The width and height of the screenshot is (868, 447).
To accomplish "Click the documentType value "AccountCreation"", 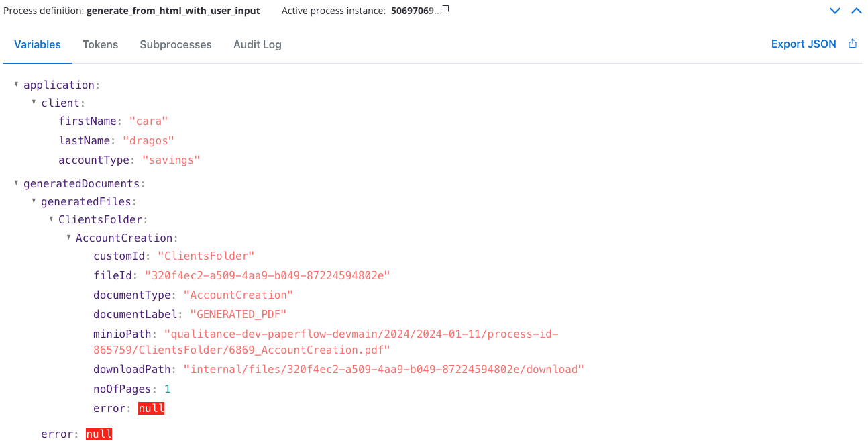I will click(x=238, y=295).
